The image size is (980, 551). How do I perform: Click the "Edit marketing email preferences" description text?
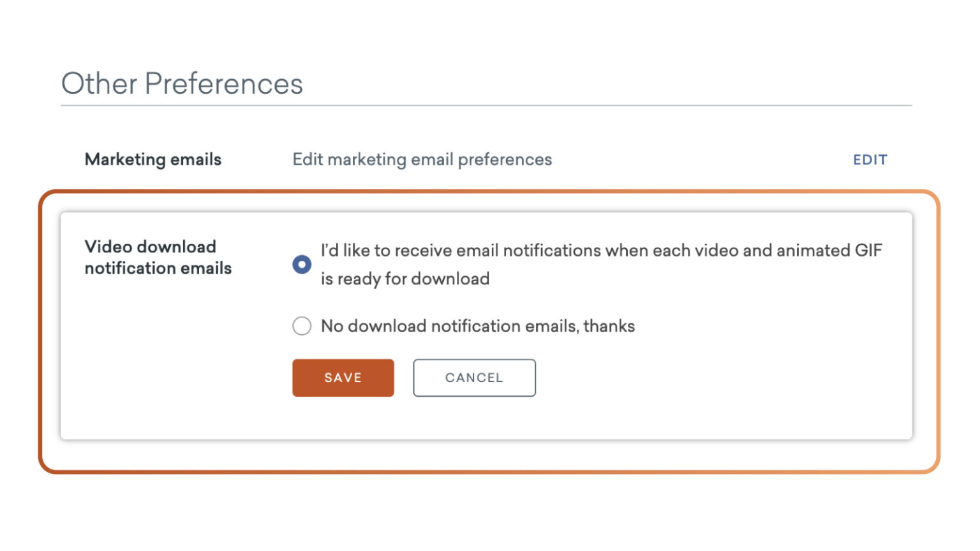(422, 159)
